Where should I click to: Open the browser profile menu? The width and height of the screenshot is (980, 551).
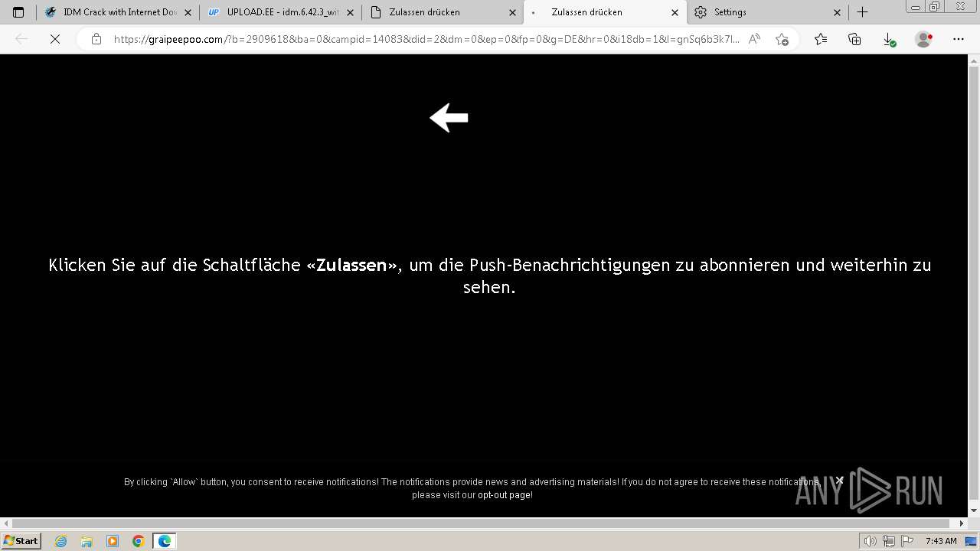coord(924,39)
